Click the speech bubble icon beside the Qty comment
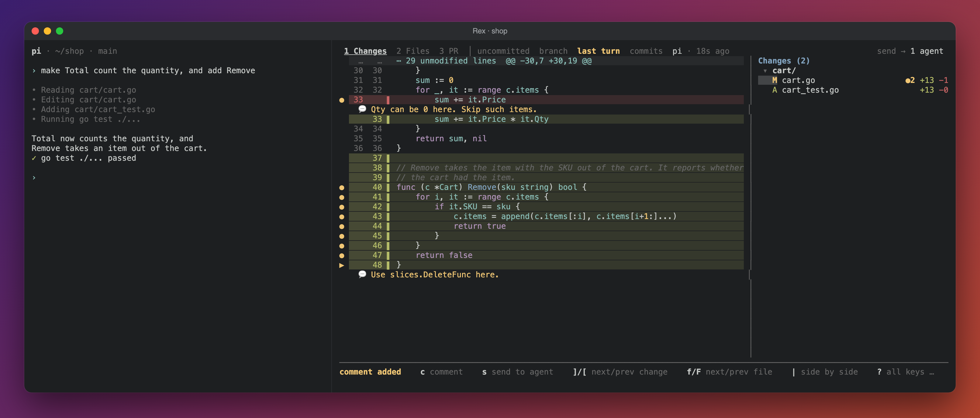The width and height of the screenshot is (980, 418). (362, 109)
